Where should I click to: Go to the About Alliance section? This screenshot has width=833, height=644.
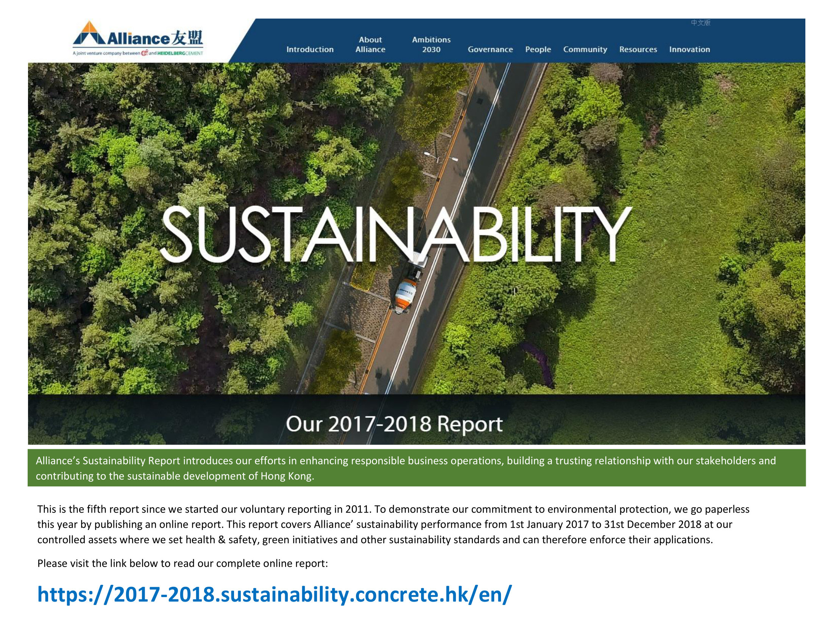point(370,45)
